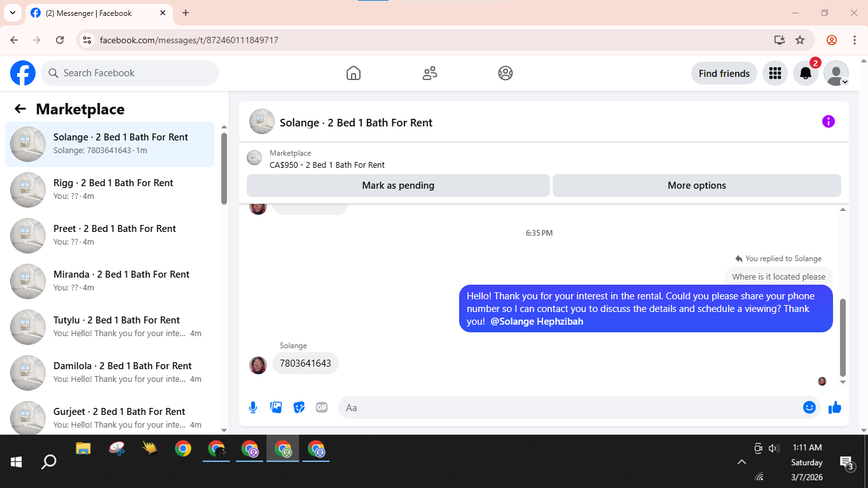Image resolution: width=868 pixels, height=488 pixels.
Task: Open the Friends icon in top navigation
Action: click(430, 73)
